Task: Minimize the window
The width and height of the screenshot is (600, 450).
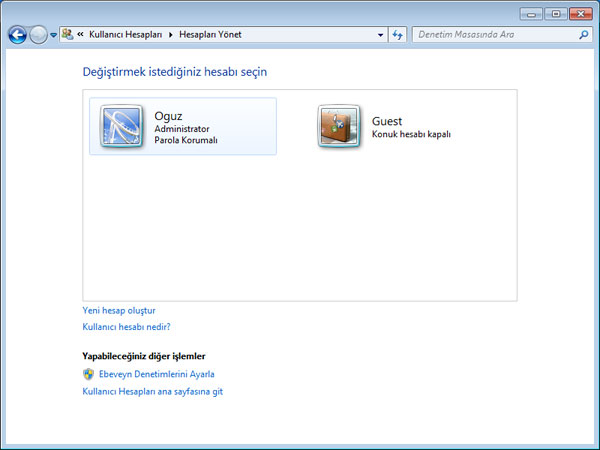Action: pos(531,14)
